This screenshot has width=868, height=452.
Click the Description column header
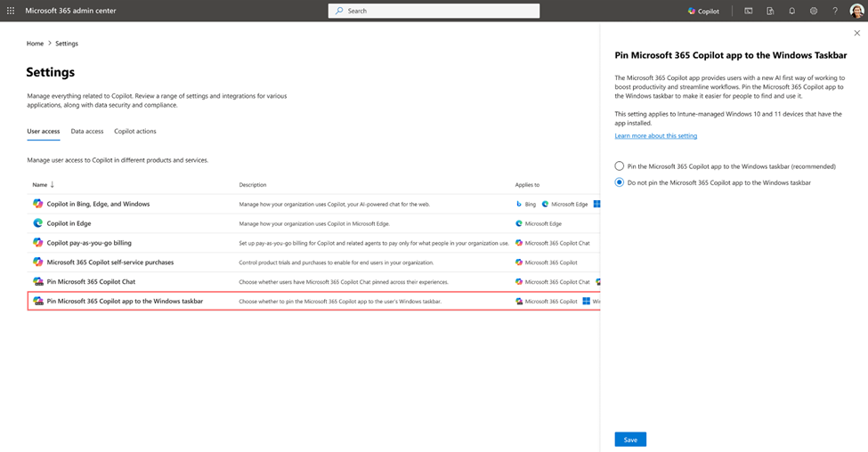[x=253, y=185]
